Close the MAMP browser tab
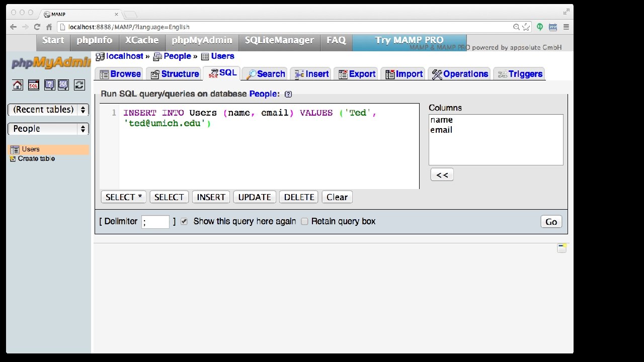Viewport: 644px width, 362px height. (x=116, y=14)
